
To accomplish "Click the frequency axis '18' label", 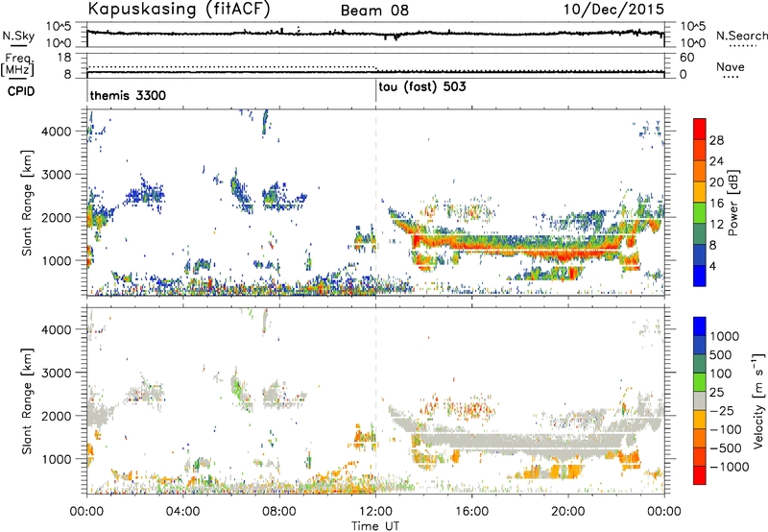I will coord(64,58).
